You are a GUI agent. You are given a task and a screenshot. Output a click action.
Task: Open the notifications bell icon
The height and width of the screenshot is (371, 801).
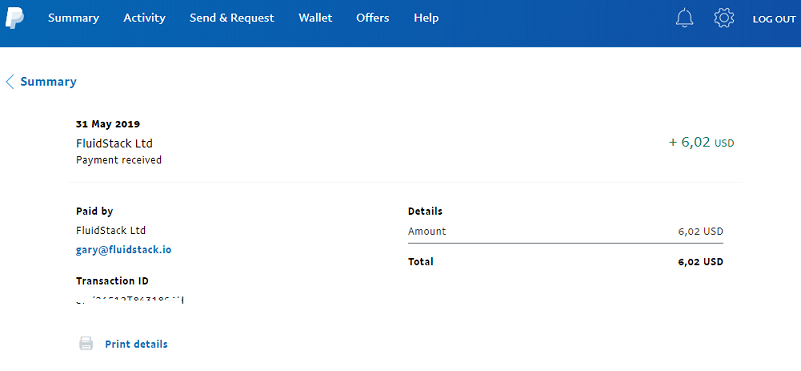coord(684,18)
